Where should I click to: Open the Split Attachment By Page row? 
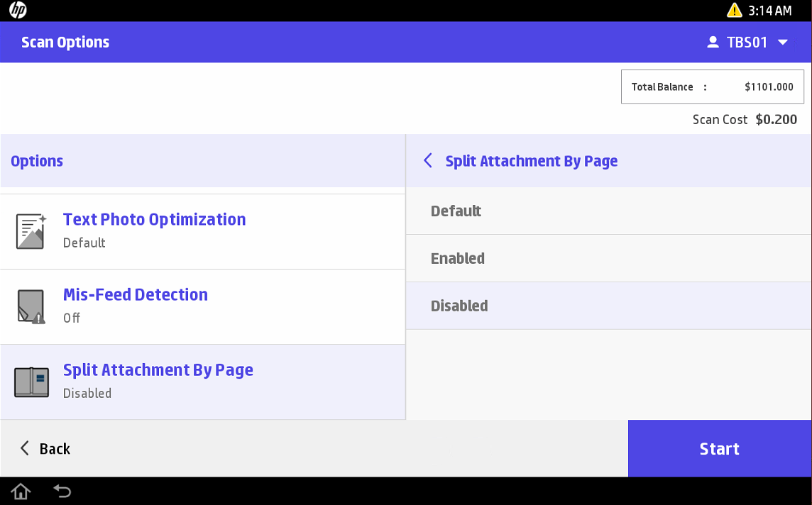[x=202, y=382]
